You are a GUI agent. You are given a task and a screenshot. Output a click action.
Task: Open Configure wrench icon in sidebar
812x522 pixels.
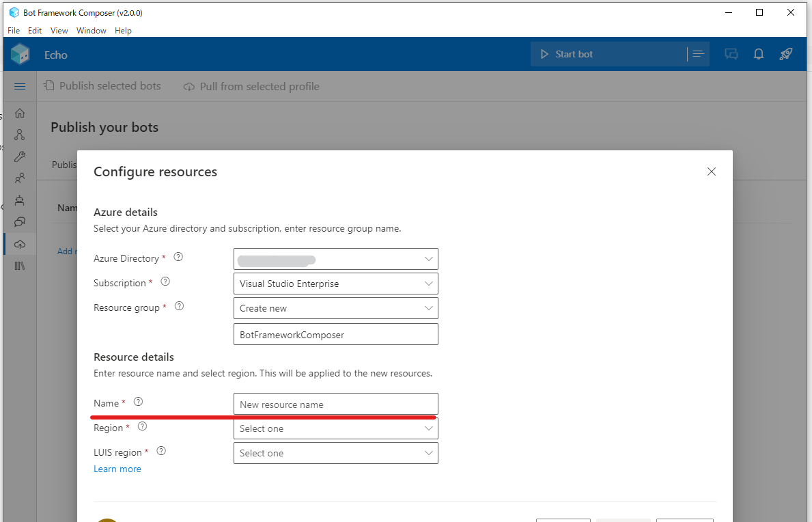pos(20,156)
